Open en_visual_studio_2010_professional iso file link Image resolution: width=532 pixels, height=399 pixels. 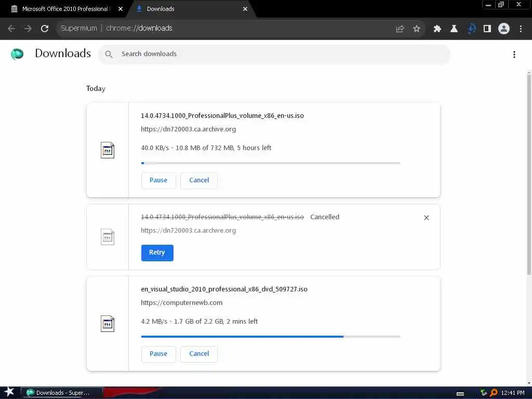coord(224,289)
